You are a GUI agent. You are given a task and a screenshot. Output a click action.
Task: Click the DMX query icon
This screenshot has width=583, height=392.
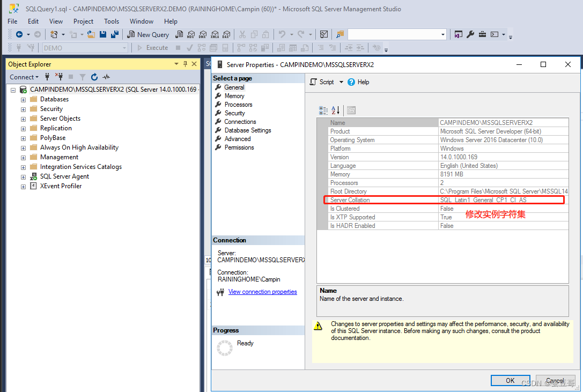click(203, 34)
